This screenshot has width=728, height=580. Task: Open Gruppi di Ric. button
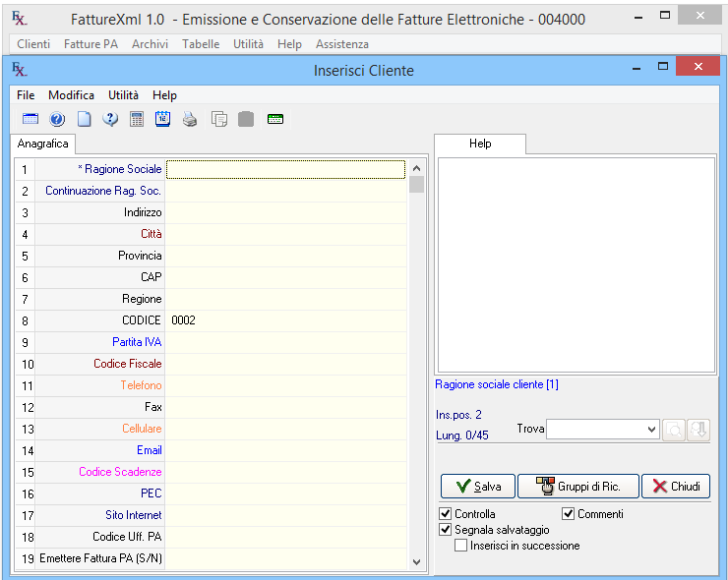point(577,487)
